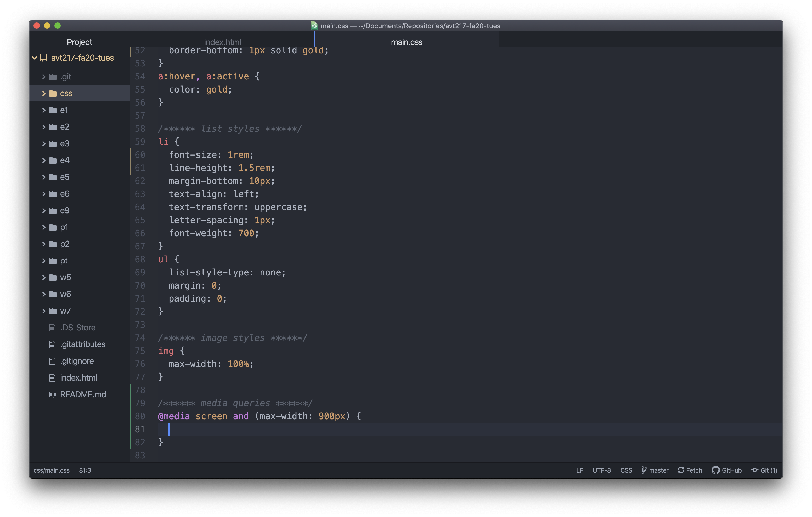812x517 pixels.
Task: Click the 'image styles' comment line
Action: 232,338
